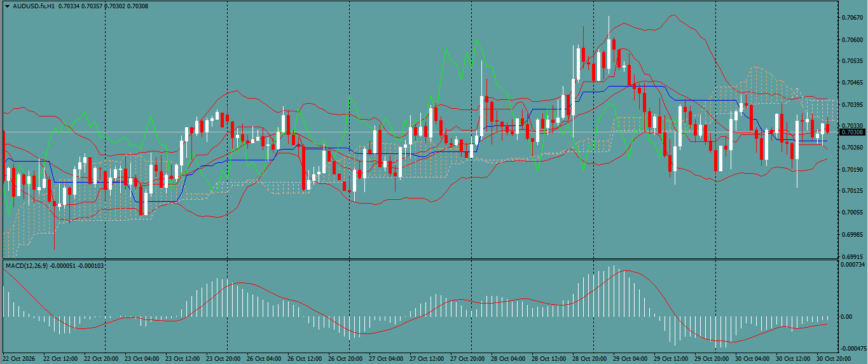
Task: Click the 26 Oct 04:00 time label
Action: point(264,359)
